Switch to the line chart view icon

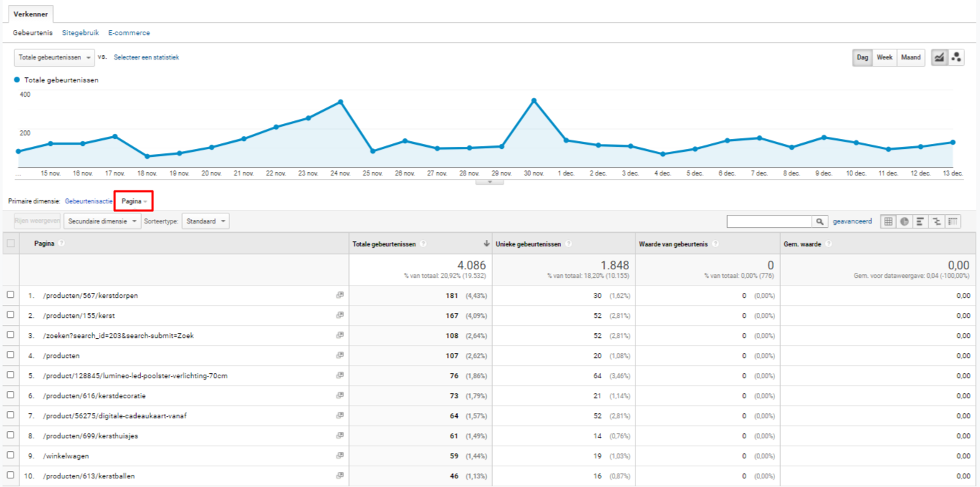(939, 58)
